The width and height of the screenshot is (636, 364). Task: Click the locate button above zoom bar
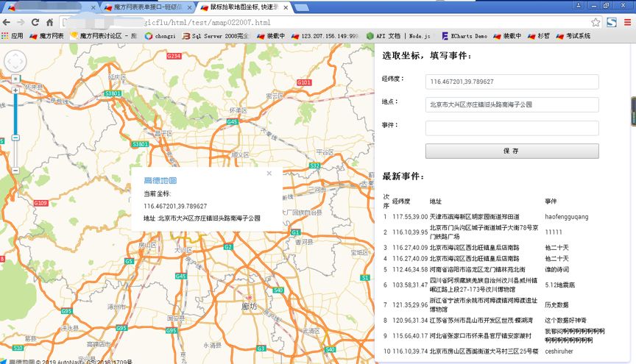[15, 79]
